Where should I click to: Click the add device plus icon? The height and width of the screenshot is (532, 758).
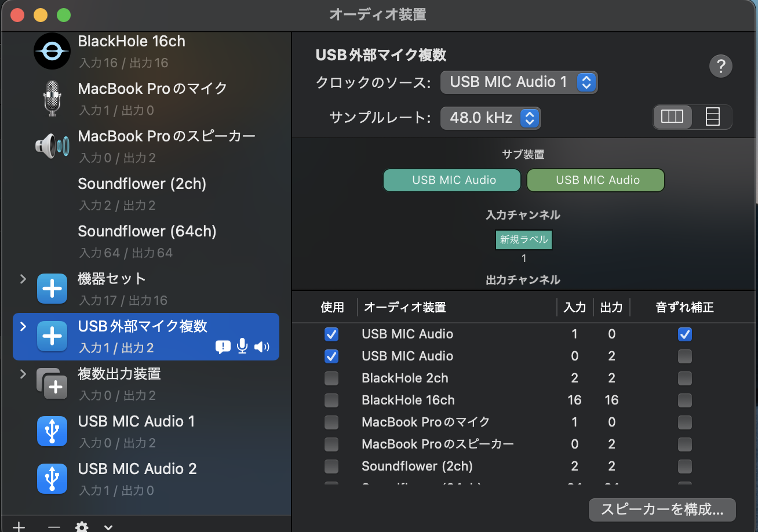tap(19, 526)
